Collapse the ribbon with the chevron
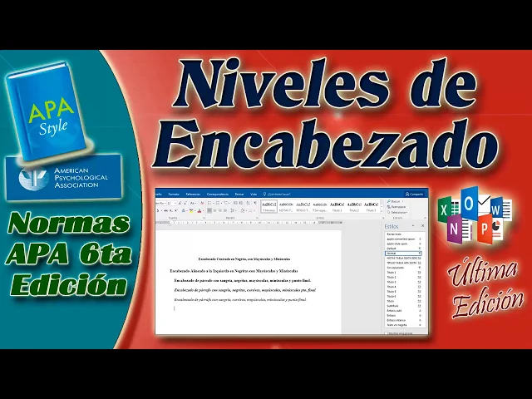Viewport: 532px width, 399px height. (x=425, y=218)
